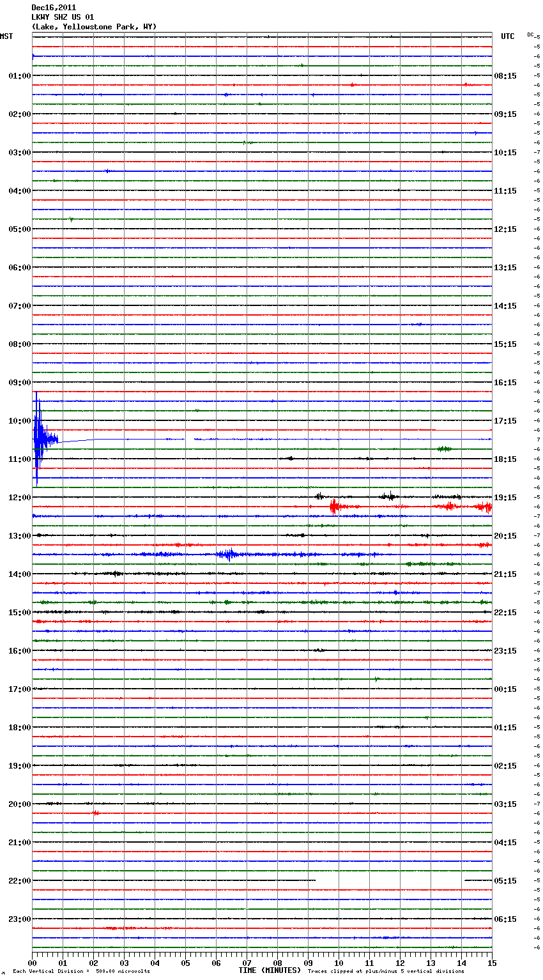This screenshot has height=980, width=543.
Task: Select the 10:15 UTC time label
Action: click(x=505, y=153)
